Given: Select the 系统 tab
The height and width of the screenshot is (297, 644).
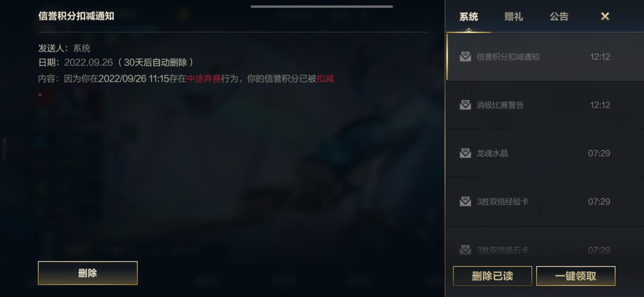Looking at the screenshot, I should (468, 16).
